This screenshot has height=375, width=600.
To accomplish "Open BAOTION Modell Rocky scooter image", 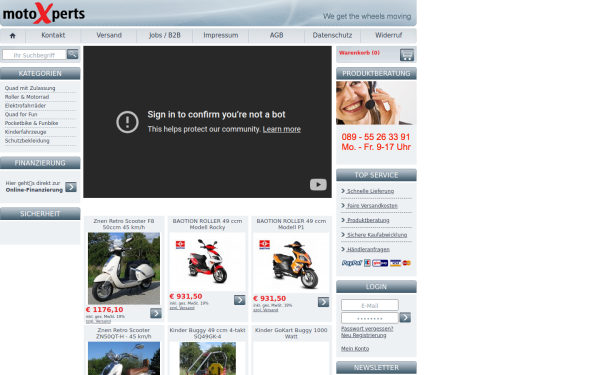I will point(207,261).
